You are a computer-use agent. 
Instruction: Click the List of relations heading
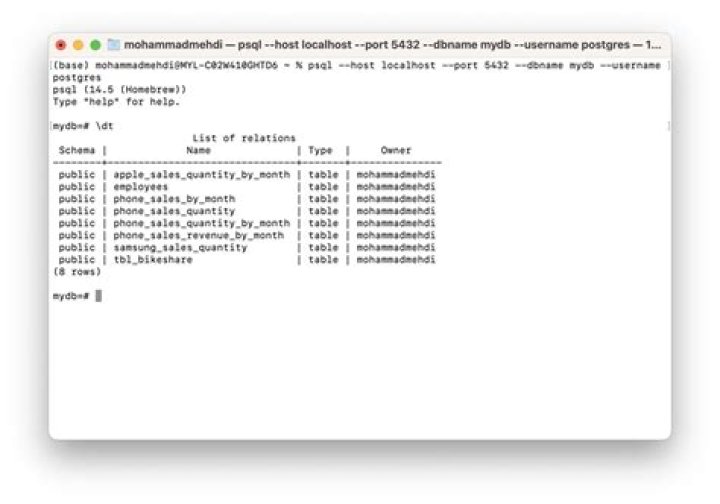(243, 138)
